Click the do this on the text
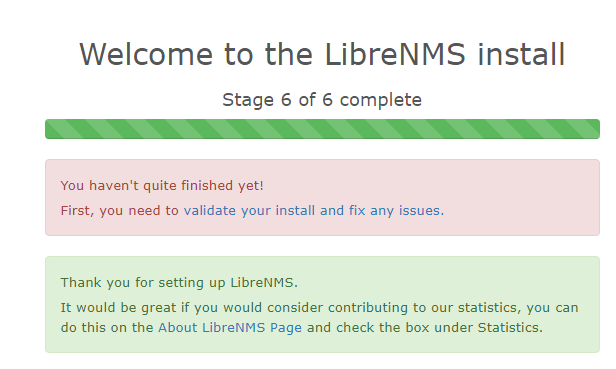This screenshot has width=616, height=369. pos(107,328)
